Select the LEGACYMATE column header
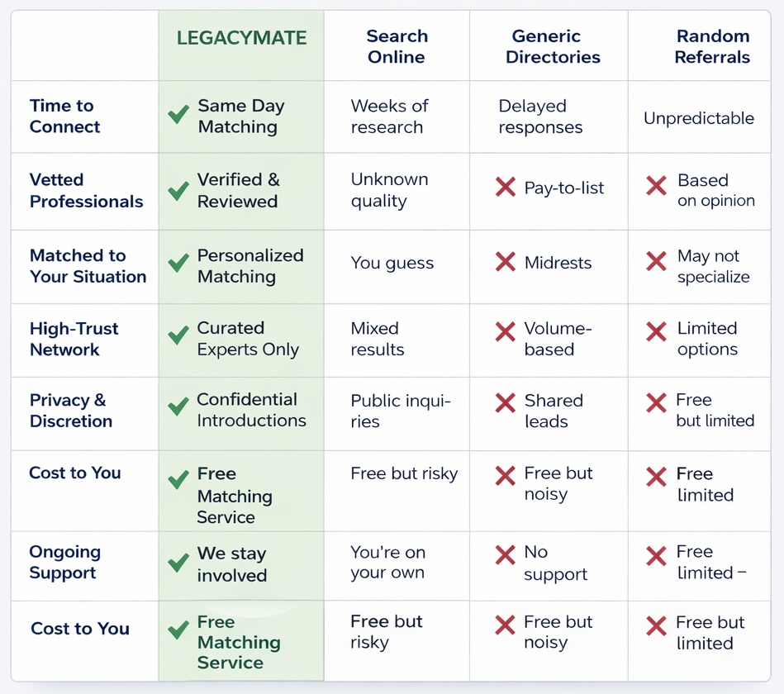Image resolution: width=784 pixels, height=694 pixels. [x=241, y=38]
